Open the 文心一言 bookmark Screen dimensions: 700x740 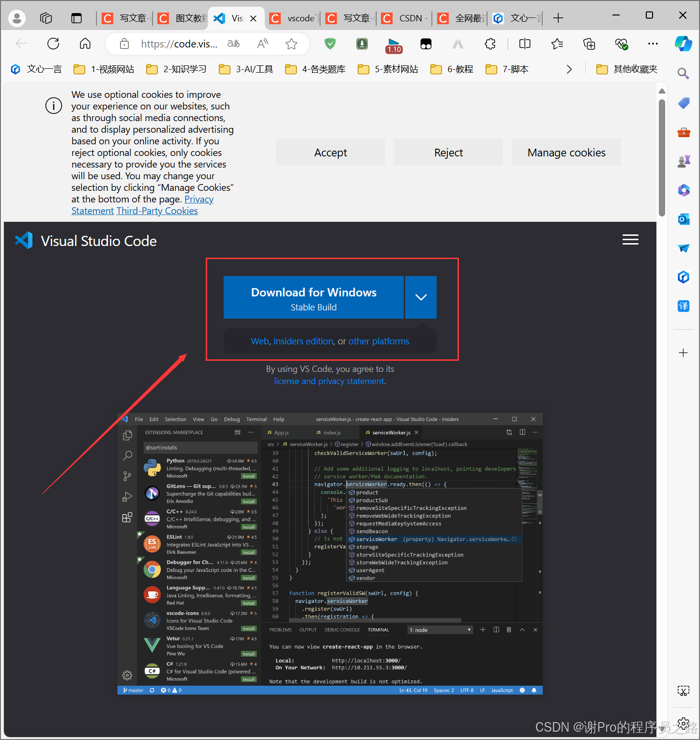(36, 69)
